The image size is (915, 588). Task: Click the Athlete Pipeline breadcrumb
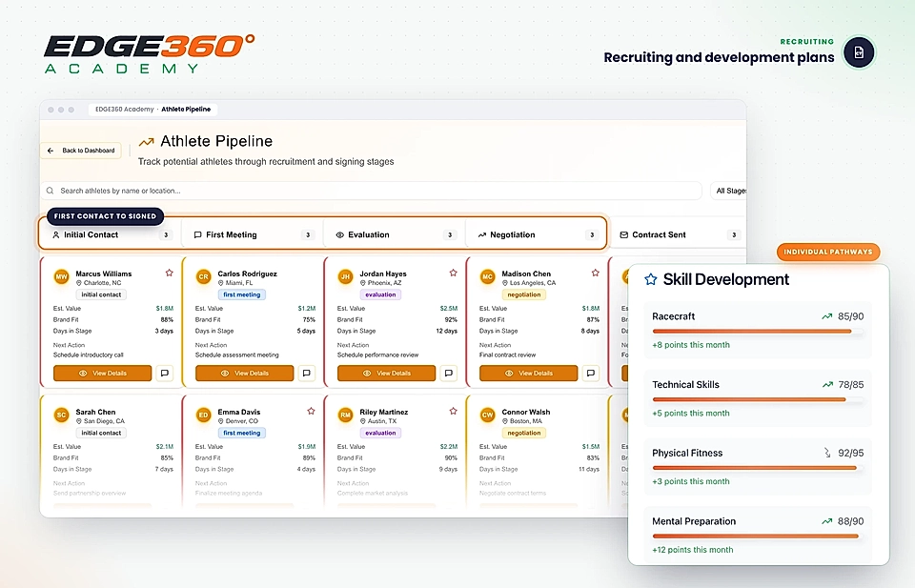click(x=186, y=109)
